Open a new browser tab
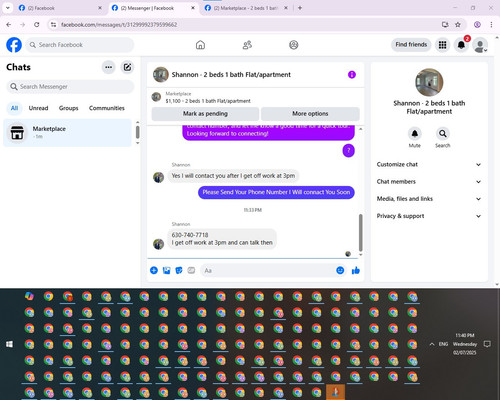Screen dimensions: 500x400 point(300,8)
